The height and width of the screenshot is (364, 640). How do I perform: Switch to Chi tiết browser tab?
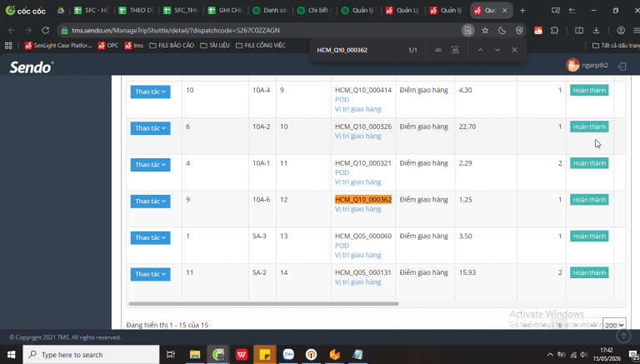pyautogui.click(x=315, y=11)
